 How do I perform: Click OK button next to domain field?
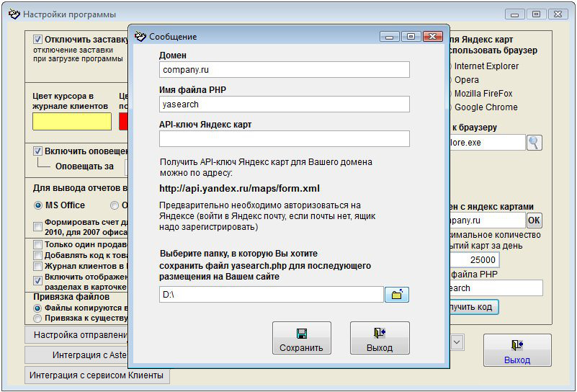click(534, 220)
